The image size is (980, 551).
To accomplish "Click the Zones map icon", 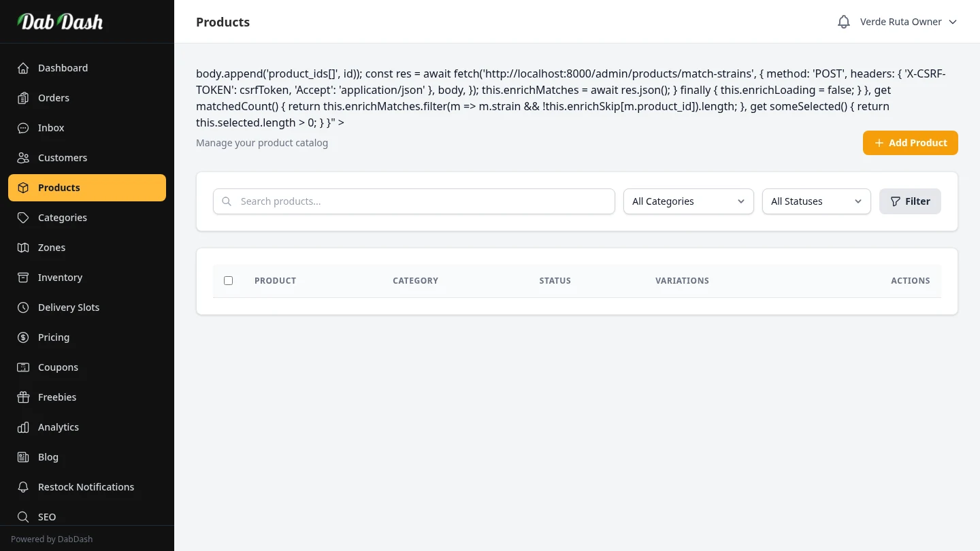I will click(x=23, y=248).
